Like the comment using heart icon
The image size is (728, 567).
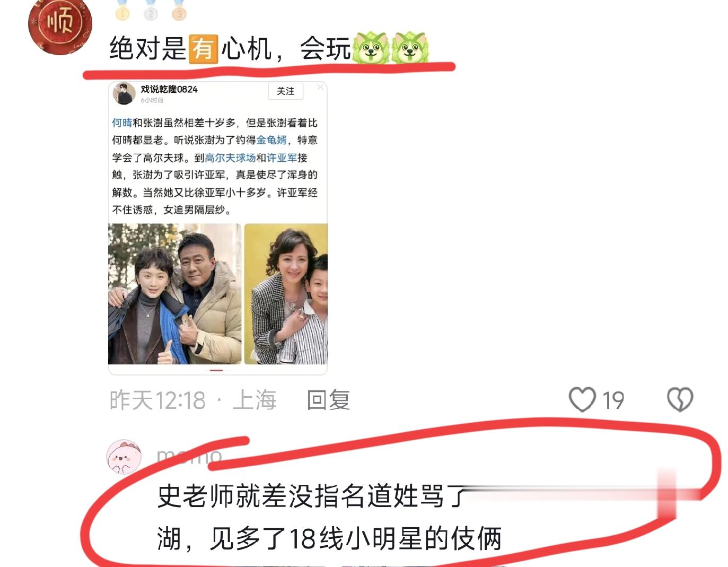(582, 399)
